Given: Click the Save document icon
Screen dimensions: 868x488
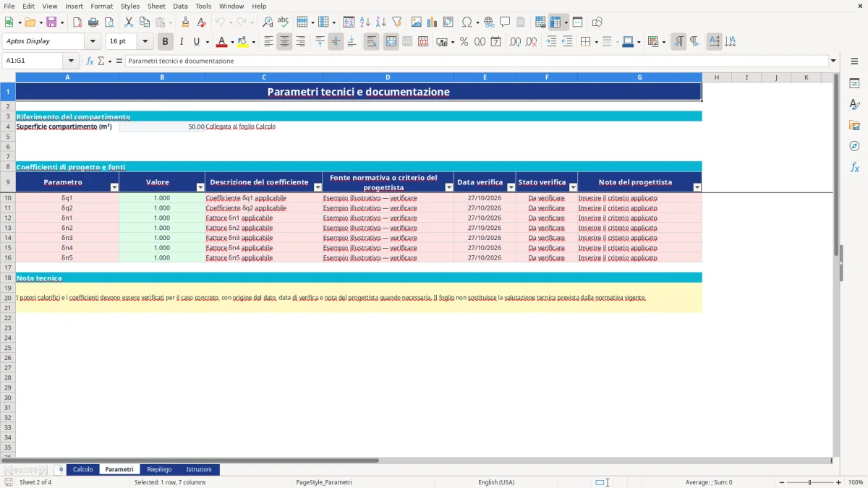Looking at the screenshot, I should (51, 22).
